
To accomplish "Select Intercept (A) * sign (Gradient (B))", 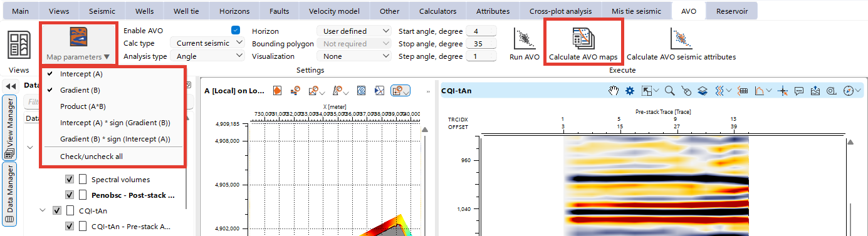I will [113, 123].
